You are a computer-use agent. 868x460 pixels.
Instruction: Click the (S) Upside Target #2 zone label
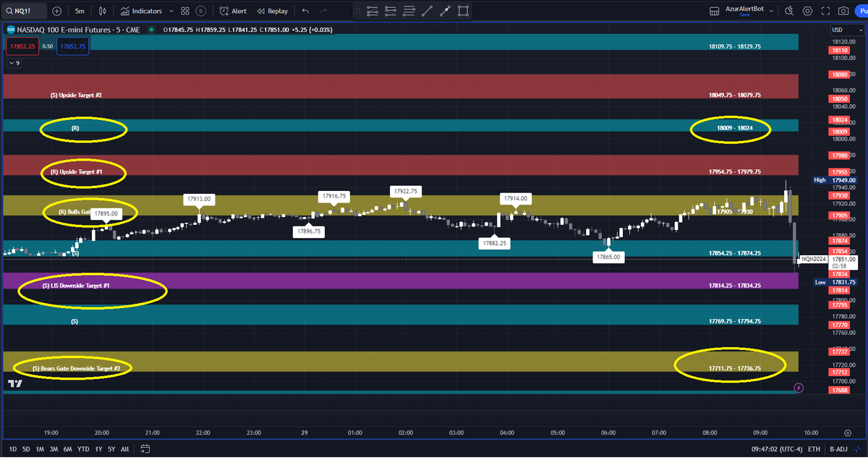76,95
